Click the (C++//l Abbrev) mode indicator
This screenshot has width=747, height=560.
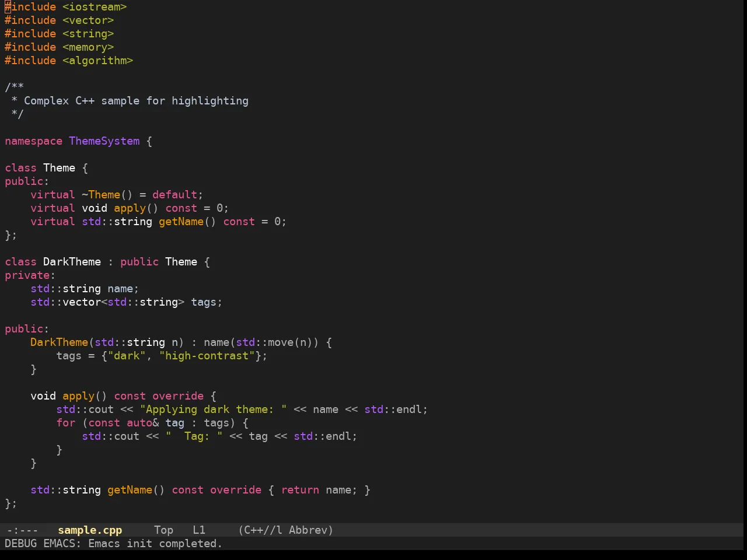coord(285,530)
